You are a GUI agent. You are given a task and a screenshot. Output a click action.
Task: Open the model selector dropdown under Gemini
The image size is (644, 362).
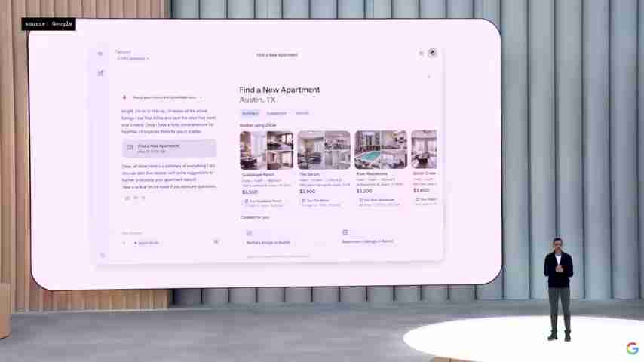pyautogui.click(x=133, y=58)
